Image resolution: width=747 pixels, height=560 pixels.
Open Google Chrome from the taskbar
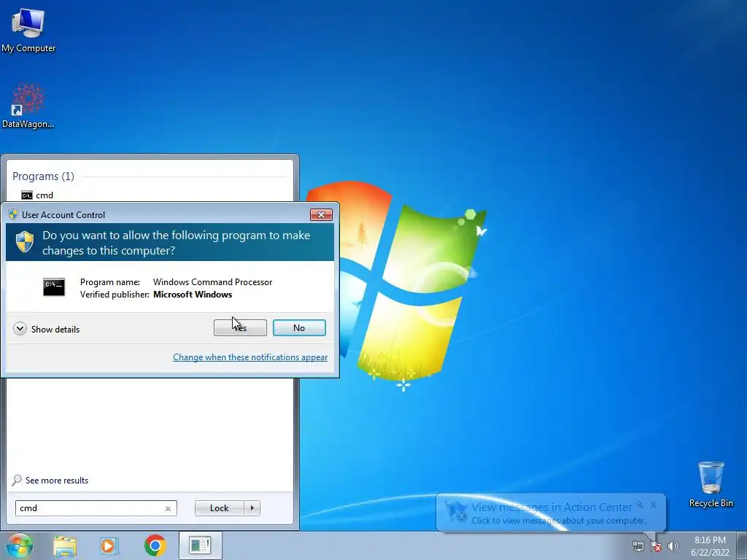155,545
